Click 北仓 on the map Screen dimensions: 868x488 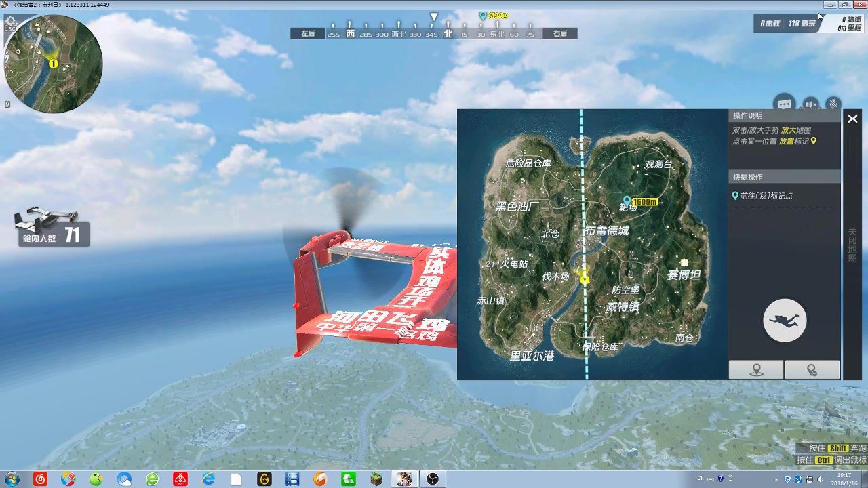pyautogui.click(x=550, y=234)
